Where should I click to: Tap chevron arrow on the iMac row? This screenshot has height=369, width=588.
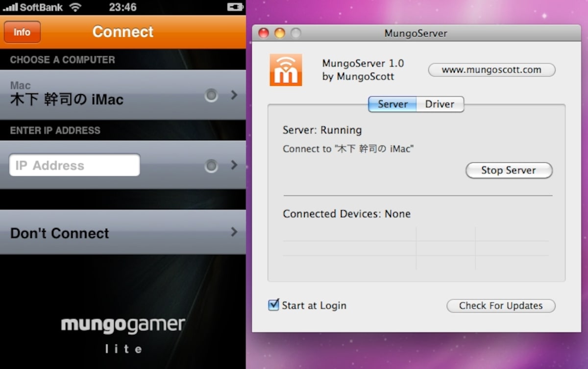[234, 95]
